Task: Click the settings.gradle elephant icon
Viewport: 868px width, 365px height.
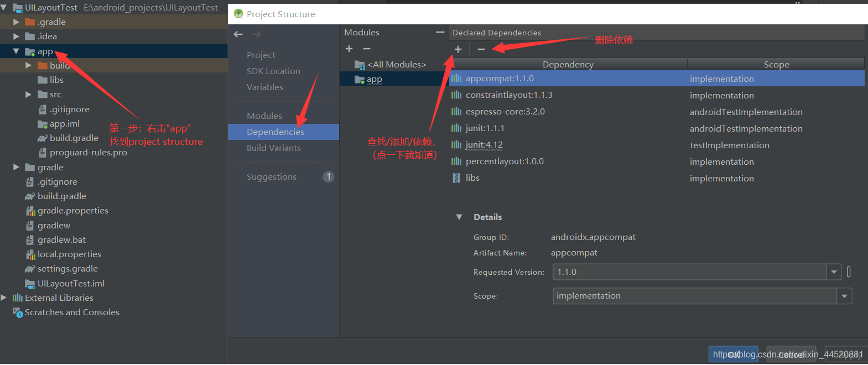Action: pyautogui.click(x=30, y=269)
